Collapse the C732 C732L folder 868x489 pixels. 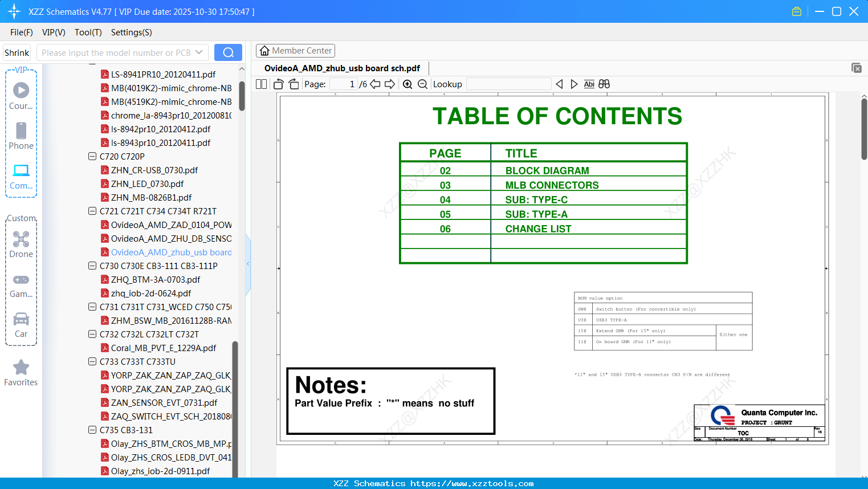(x=92, y=334)
